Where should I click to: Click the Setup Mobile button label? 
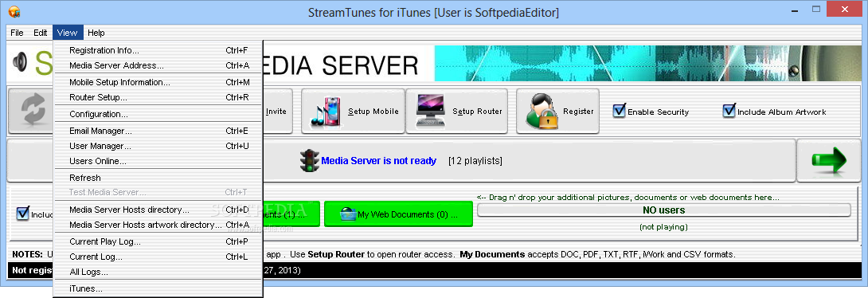373,112
